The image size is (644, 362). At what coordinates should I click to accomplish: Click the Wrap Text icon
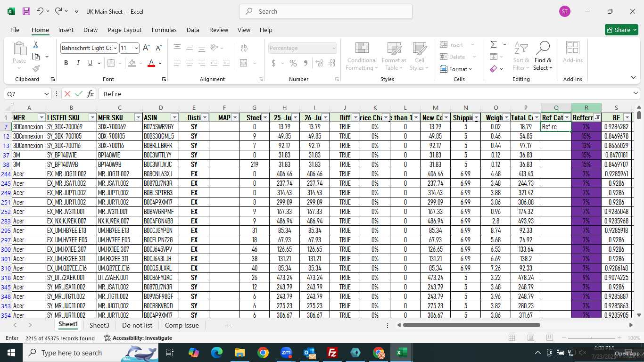pos(244,48)
